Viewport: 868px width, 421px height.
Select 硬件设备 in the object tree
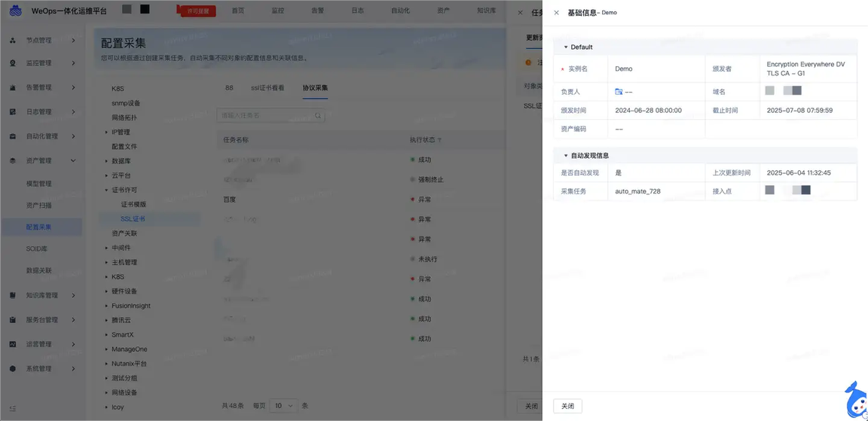click(124, 291)
